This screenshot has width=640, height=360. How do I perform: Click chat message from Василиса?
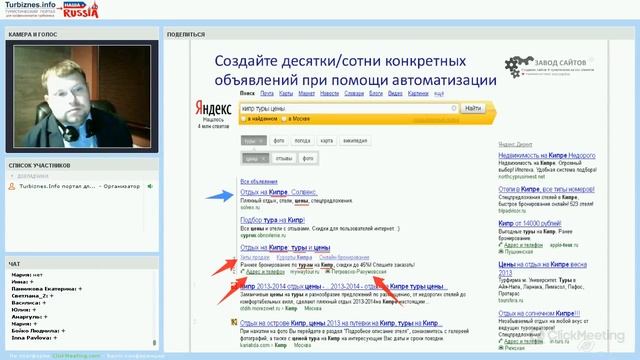click(29, 303)
